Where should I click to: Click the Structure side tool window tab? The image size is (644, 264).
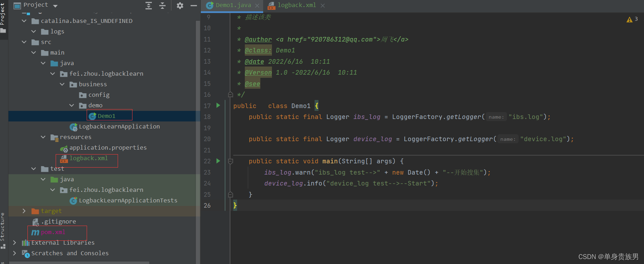pos(3,231)
